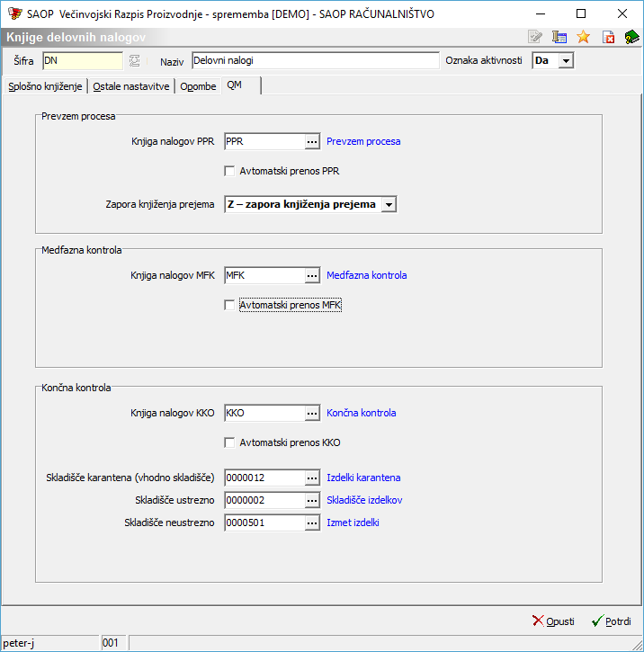644x652 pixels.
Task: Enable Avtomatski prenos PPR checkbox
Action: point(229,171)
